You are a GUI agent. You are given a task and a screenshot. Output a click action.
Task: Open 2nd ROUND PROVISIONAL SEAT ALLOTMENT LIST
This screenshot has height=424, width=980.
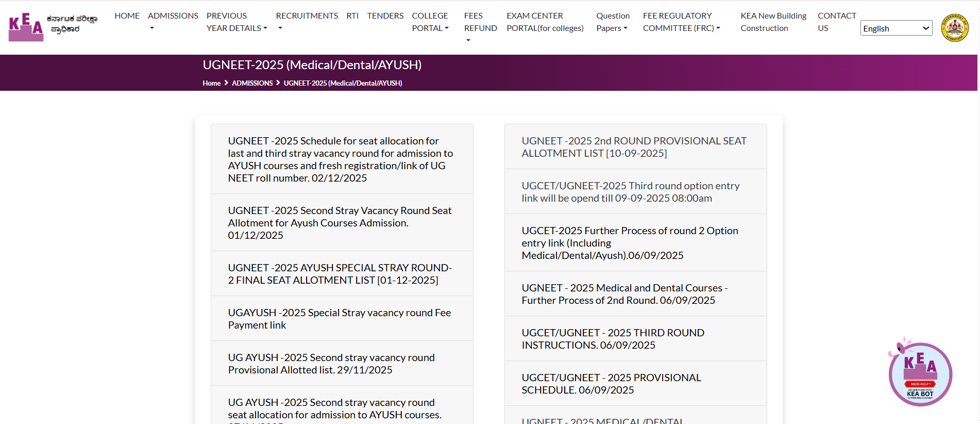point(635,147)
